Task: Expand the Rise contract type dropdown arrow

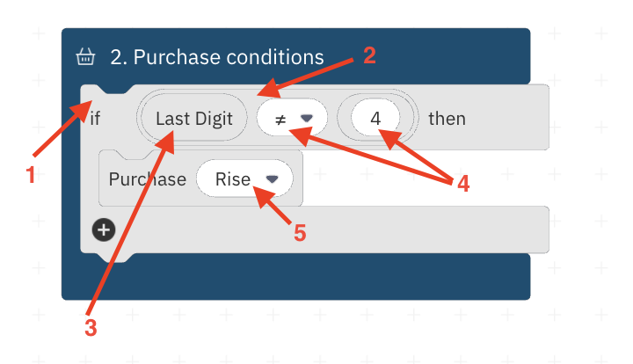Action: click(272, 178)
